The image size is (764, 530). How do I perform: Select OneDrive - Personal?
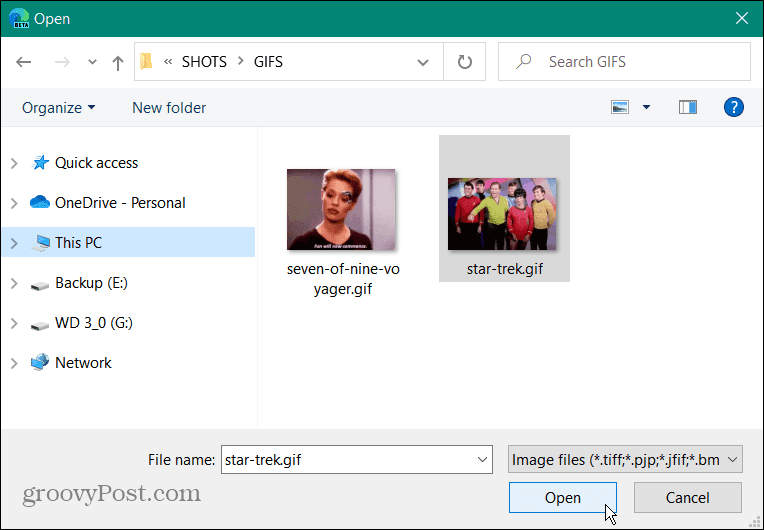[x=120, y=203]
